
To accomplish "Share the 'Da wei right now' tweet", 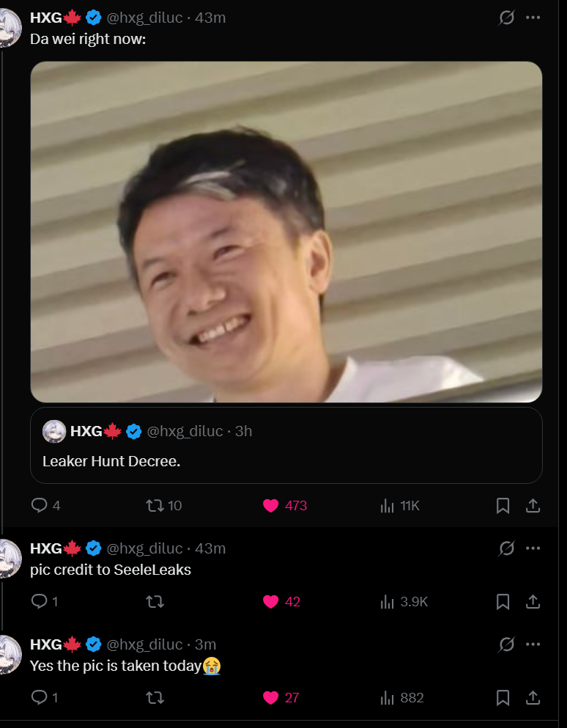I will click(533, 506).
